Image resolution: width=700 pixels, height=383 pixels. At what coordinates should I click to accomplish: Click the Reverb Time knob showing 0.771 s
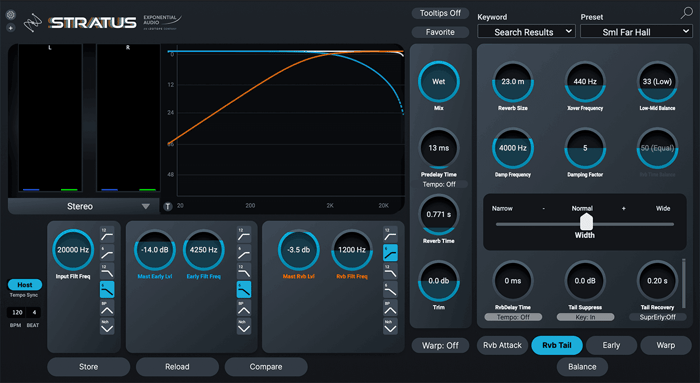click(x=438, y=215)
